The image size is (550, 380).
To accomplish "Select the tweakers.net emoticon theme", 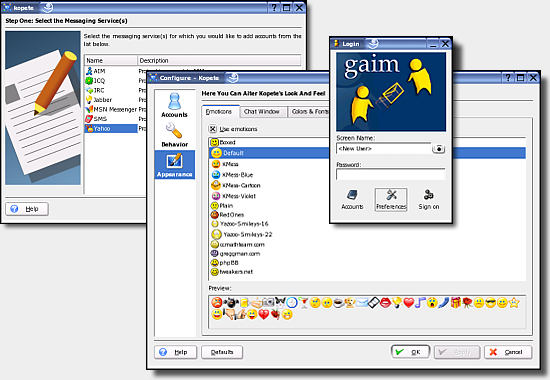I will click(x=232, y=272).
